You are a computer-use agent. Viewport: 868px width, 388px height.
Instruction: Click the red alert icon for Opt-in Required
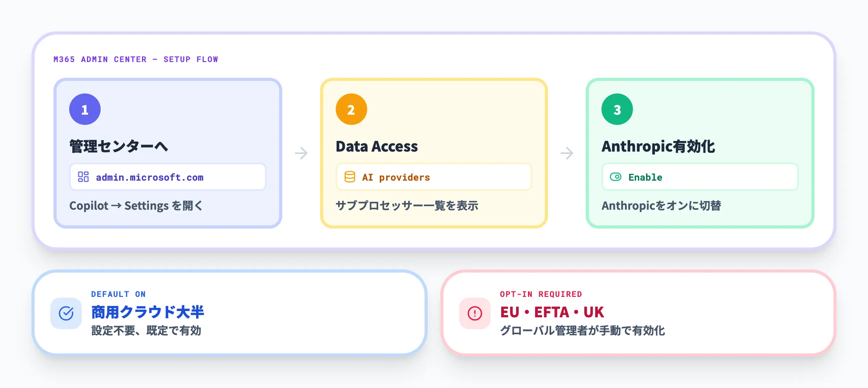(x=475, y=313)
